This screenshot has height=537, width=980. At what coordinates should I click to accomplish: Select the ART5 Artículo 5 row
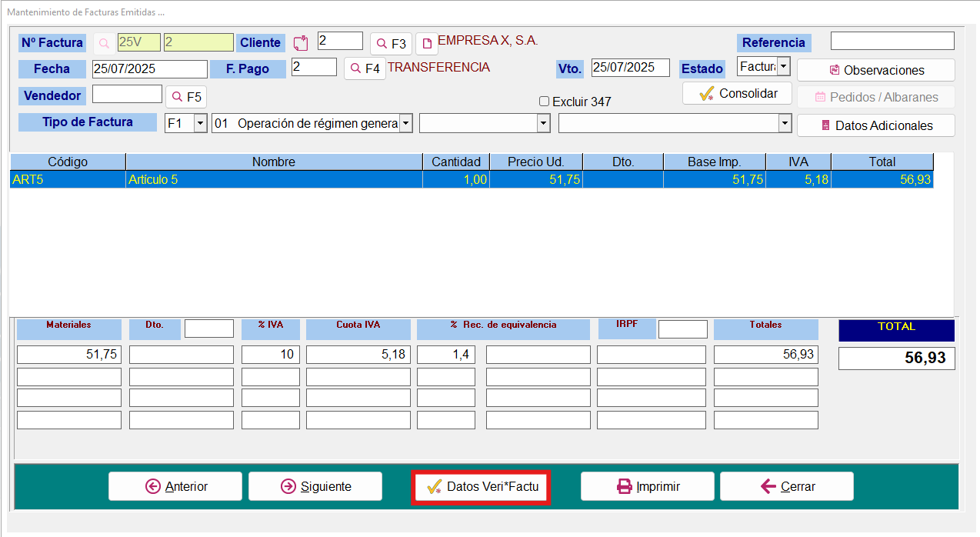coord(472,179)
